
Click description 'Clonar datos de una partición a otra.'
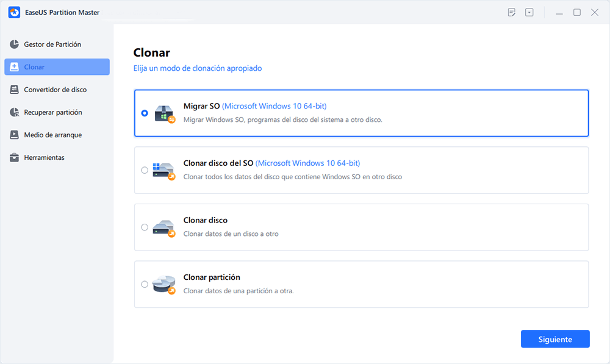point(239,291)
